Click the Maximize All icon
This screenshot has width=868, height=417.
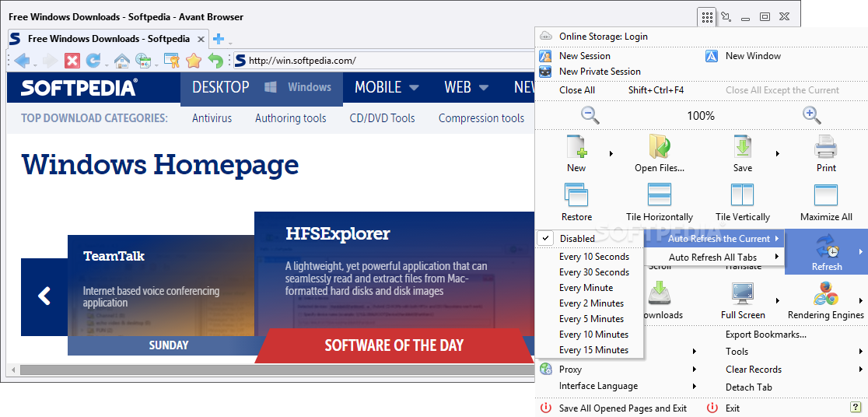(826, 195)
